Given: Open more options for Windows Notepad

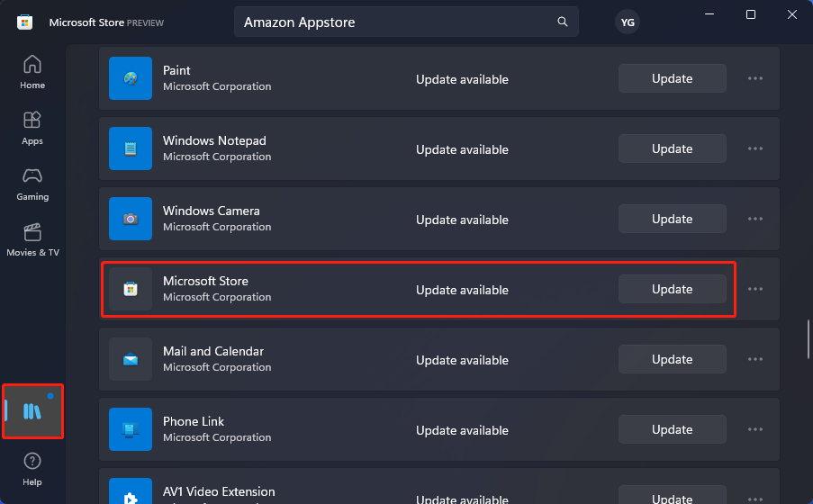Looking at the screenshot, I should point(754,148).
